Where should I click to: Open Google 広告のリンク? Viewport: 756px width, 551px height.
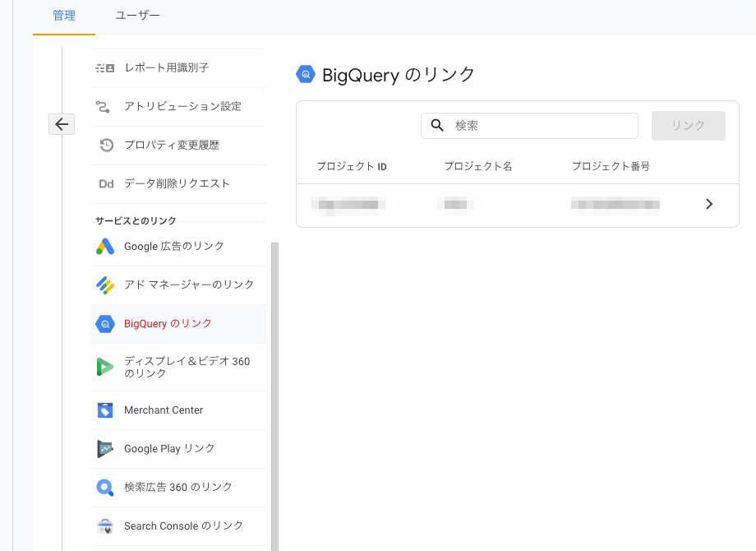178,247
